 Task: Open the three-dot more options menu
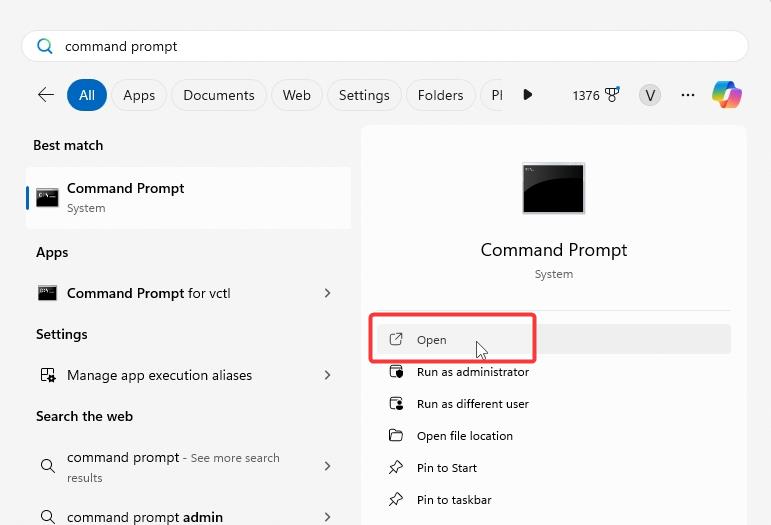[688, 95]
